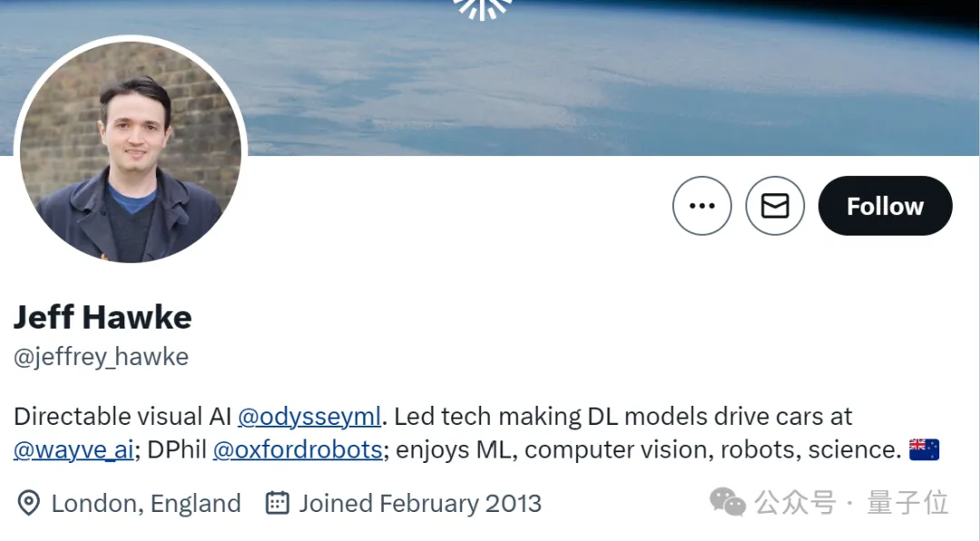Click the calendar joined-date icon
The width and height of the screenshot is (980, 541).
tap(278, 503)
